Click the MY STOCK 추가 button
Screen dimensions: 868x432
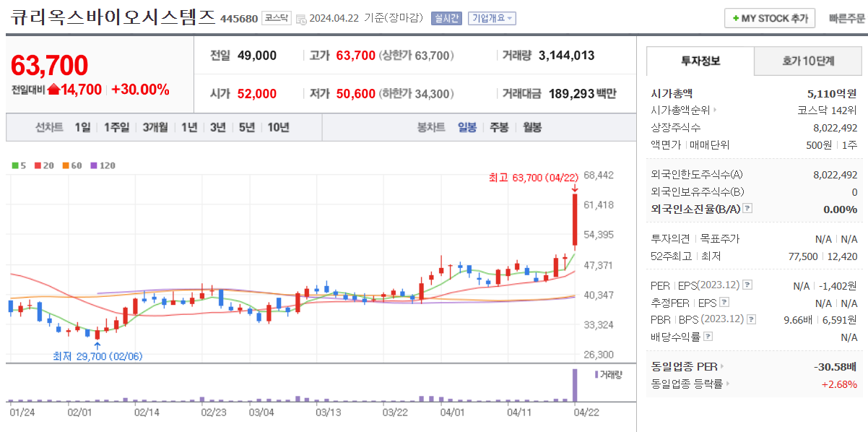(x=770, y=18)
